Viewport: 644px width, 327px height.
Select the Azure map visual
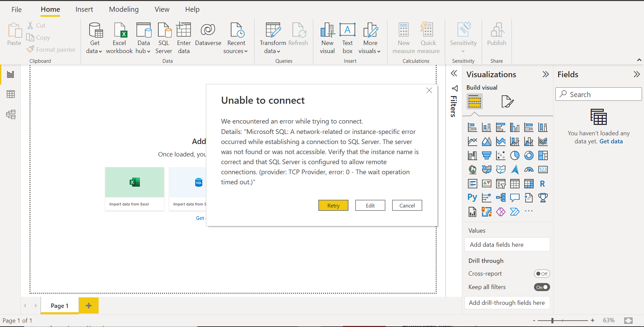pyautogui.click(x=515, y=170)
